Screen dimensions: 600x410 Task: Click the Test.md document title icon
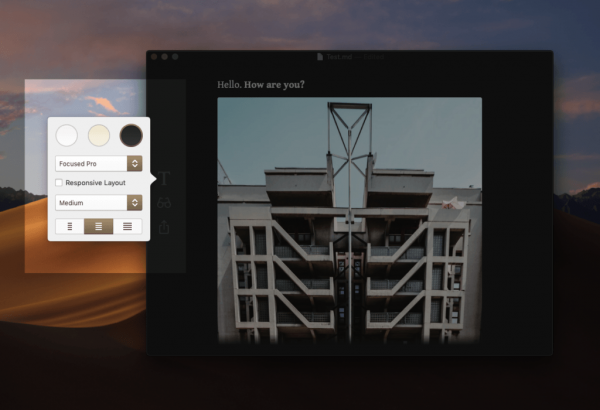pos(320,57)
